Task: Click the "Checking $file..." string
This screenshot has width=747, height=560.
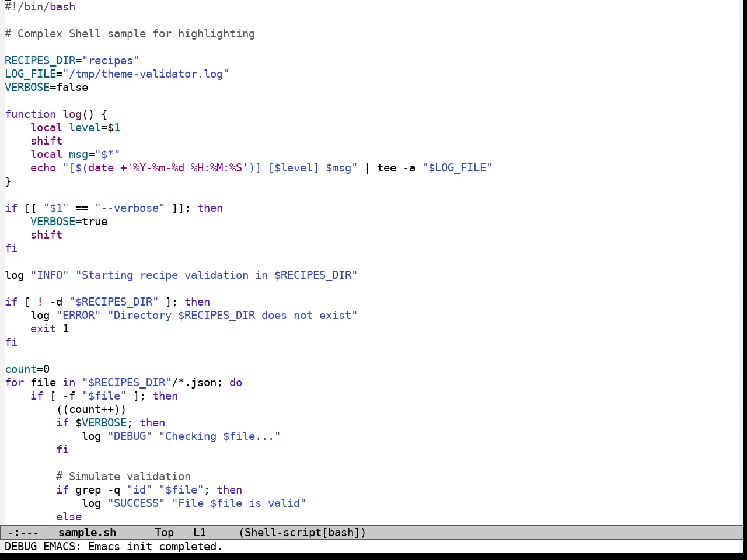Action: [220, 436]
